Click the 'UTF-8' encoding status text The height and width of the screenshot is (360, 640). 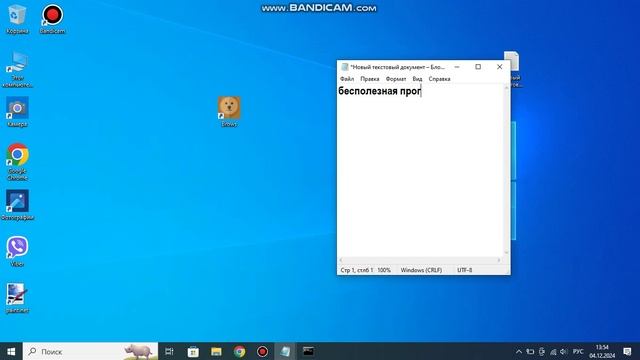point(464,270)
